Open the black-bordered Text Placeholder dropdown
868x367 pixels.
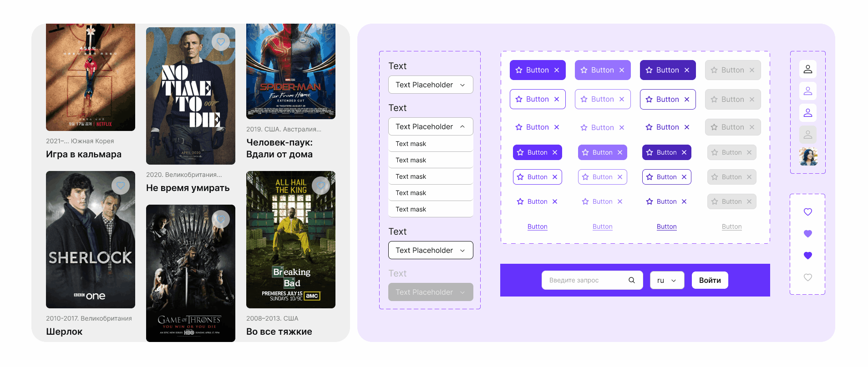point(431,250)
